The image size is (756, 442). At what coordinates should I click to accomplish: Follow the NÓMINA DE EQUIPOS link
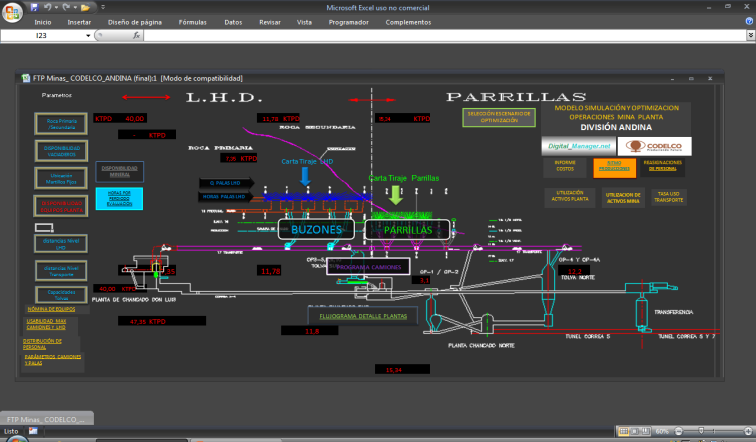click(51, 309)
